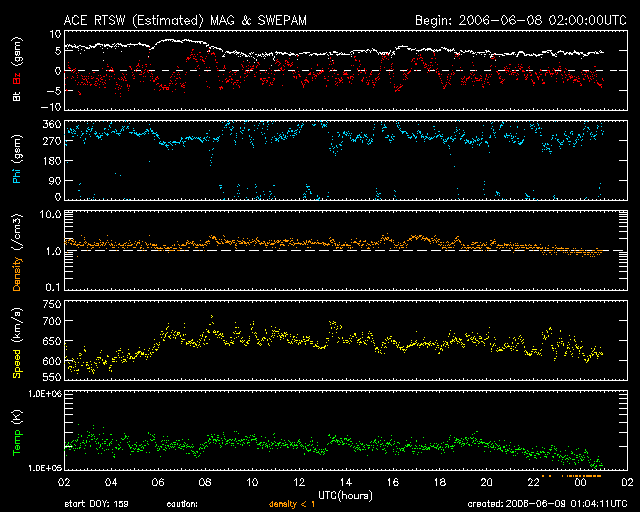Click the yellow Speed (km/s) axis label

tap(16, 346)
